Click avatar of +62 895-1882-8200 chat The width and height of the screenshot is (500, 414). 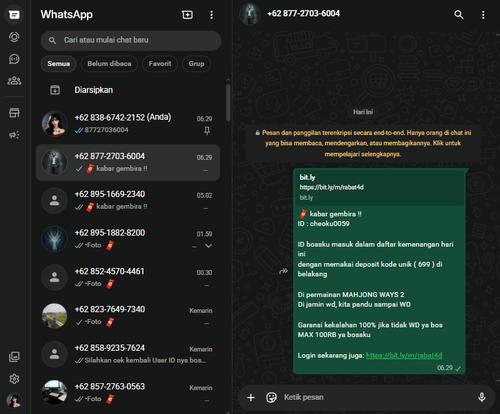click(x=54, y=239)
